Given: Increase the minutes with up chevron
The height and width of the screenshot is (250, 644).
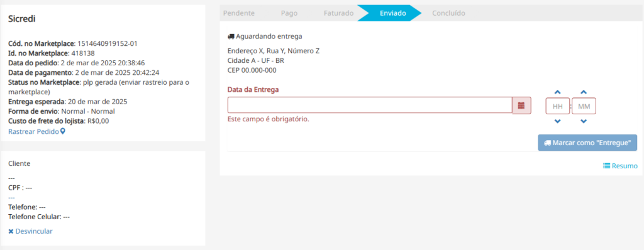Looking at the screenshot, I should pyautogui.click(x=584, y=92).
